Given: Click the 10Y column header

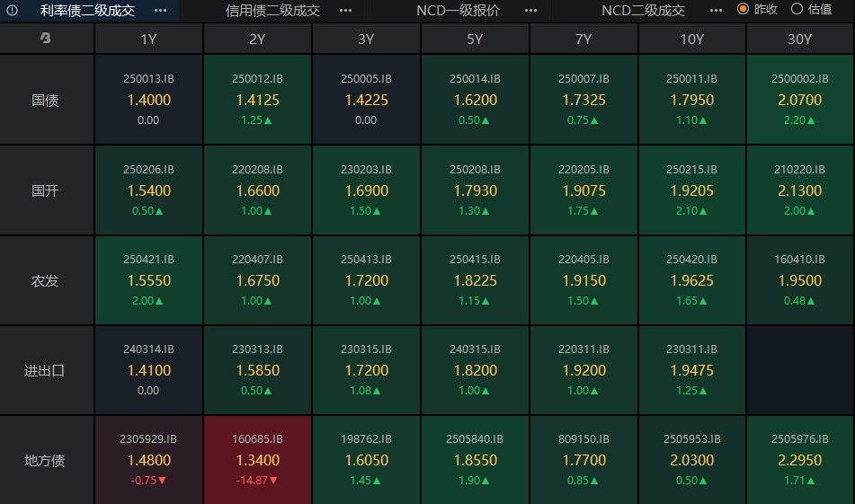Looking at the screenshot, I should click(692, 39).
